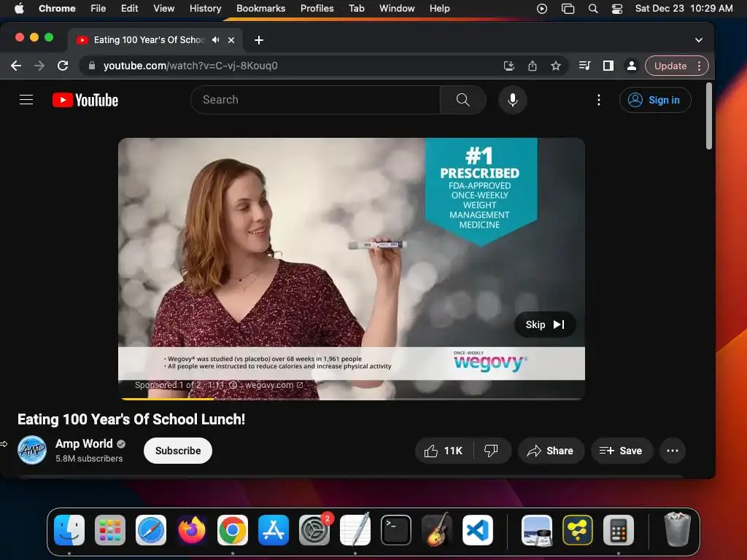Open the Amp World channel name link
747x560 pixels.
(84, 444)
